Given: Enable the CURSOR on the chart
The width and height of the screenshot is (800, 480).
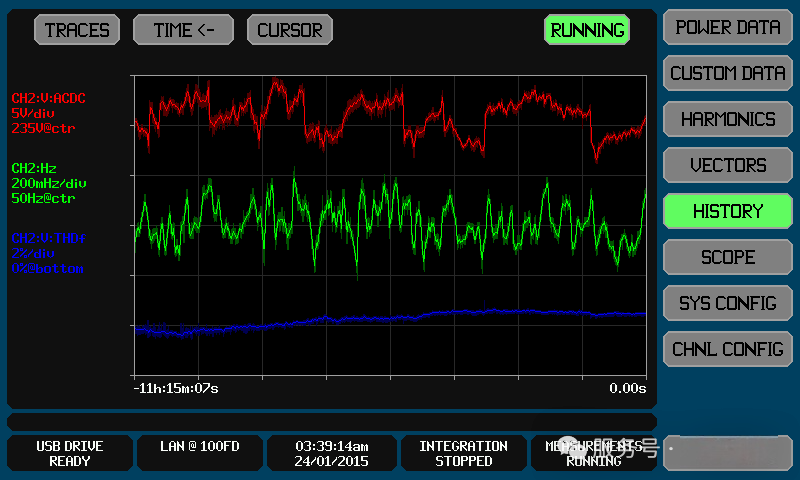Looking at the screenshot, I should point(289,30).
